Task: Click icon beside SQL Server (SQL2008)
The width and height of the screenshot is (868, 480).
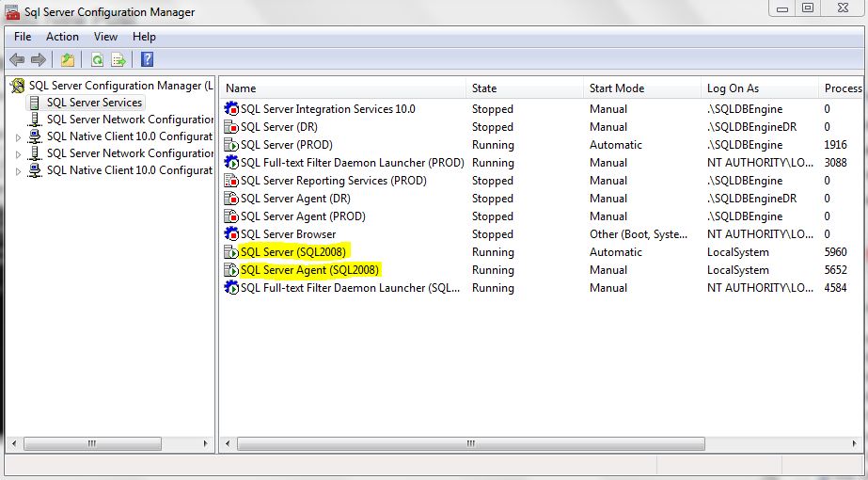Action: tap(231, 251)
